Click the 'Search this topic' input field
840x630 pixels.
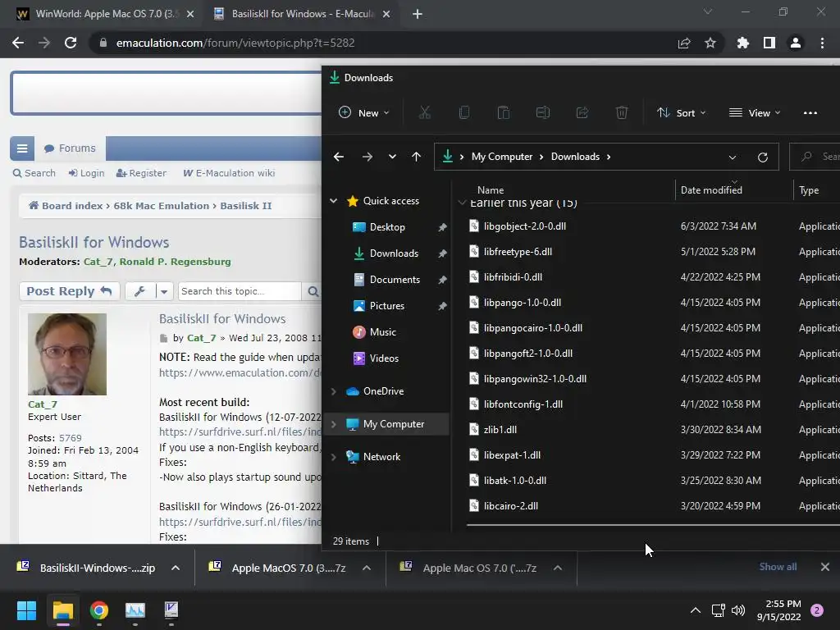click(x=240, y=291)
